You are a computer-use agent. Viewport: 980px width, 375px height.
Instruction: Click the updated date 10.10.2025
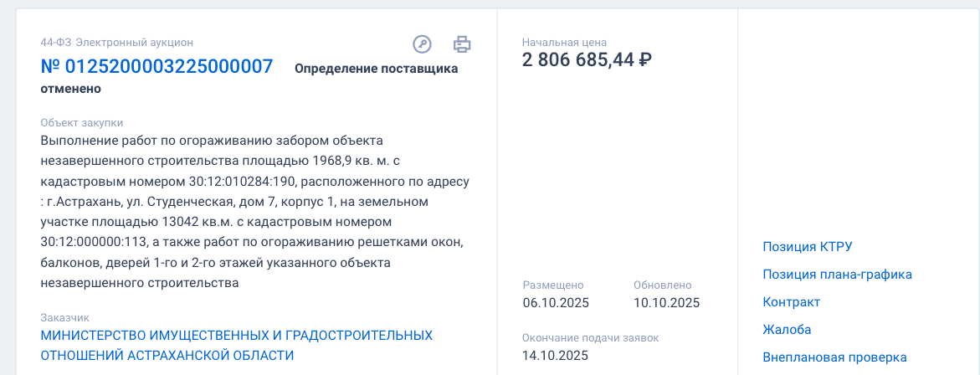666,303
